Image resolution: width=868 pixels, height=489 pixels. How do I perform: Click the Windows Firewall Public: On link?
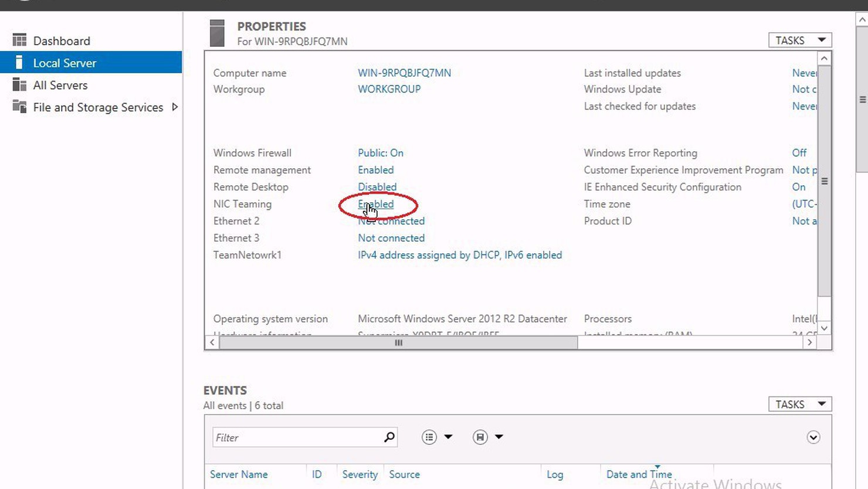point(381,152)
